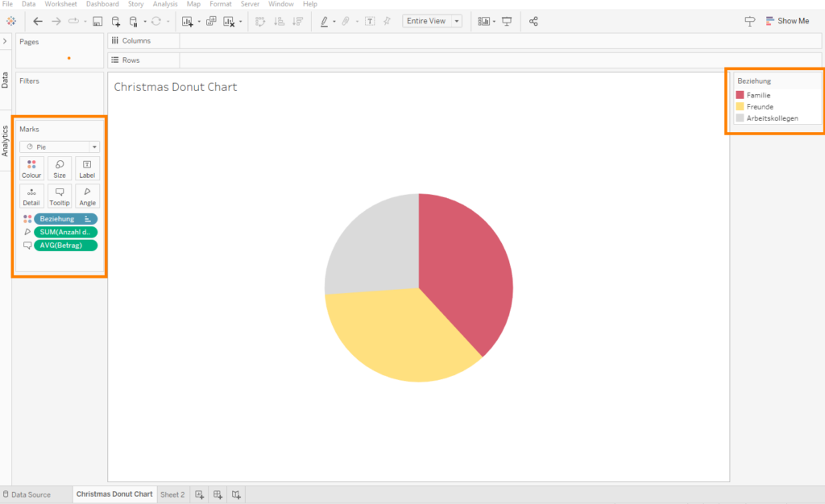Click the Duplicate sheet icon
Image resolution: width=825 pixels, height=504 pixels.
click(x=211, y=21)
